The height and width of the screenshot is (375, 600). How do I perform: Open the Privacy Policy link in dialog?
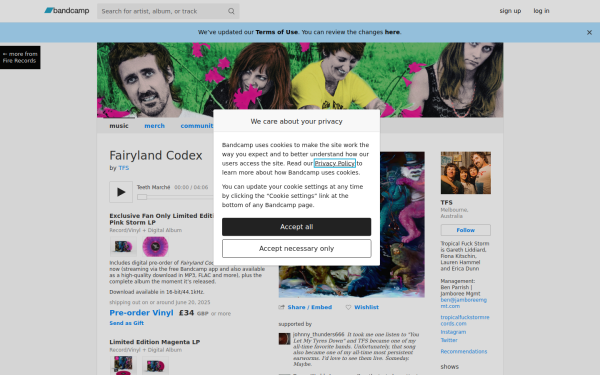335,163
